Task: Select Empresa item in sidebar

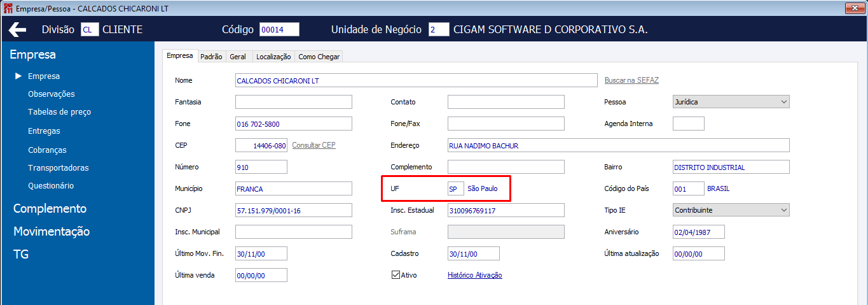Action: coord(44,76)
